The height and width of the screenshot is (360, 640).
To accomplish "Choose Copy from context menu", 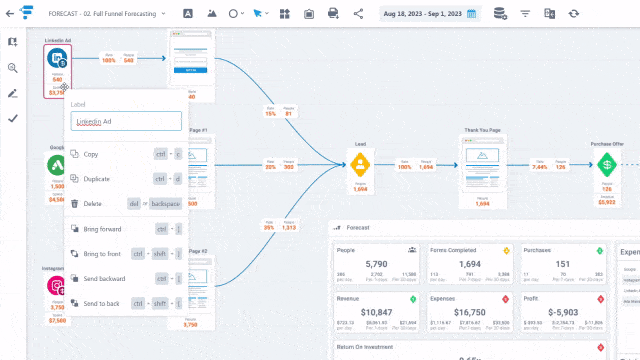I will [x=126, y=154].
